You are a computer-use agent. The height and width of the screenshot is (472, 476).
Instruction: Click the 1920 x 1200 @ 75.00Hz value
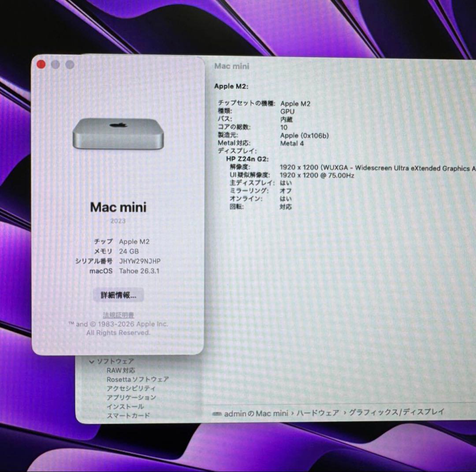pos(316,175)
